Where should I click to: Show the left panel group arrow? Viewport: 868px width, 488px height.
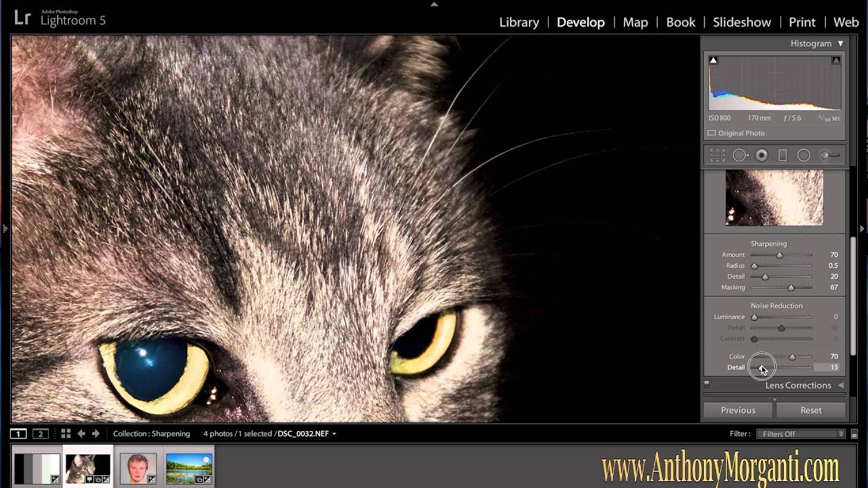[x=4, y=229]
